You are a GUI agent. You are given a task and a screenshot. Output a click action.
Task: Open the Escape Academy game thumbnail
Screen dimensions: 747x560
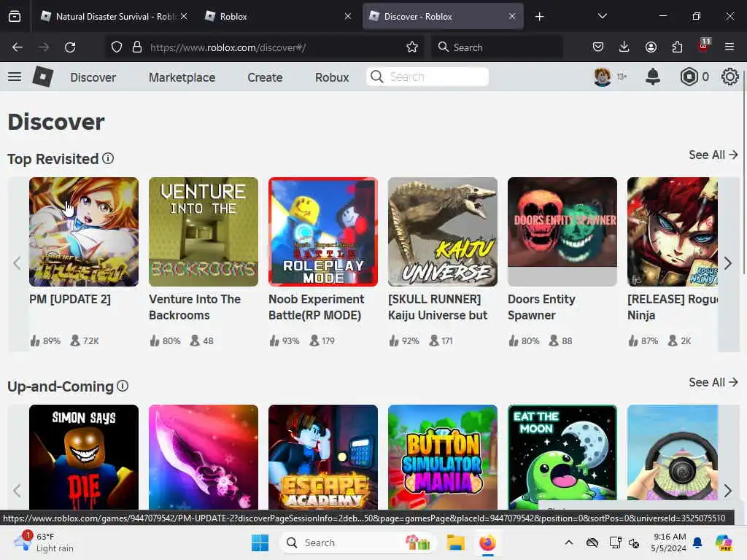(x=323, y=457)
